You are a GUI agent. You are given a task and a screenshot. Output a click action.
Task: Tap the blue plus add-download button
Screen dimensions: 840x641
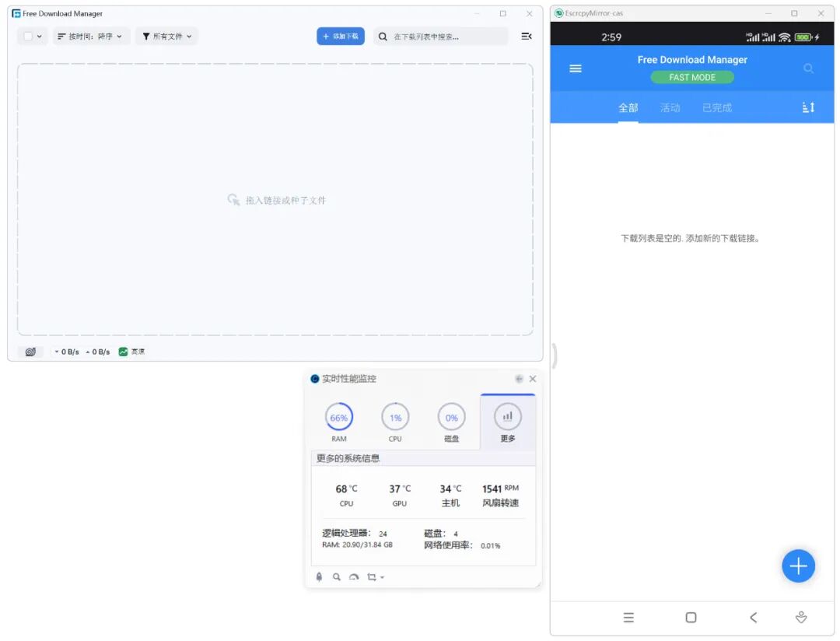[798, 566]
